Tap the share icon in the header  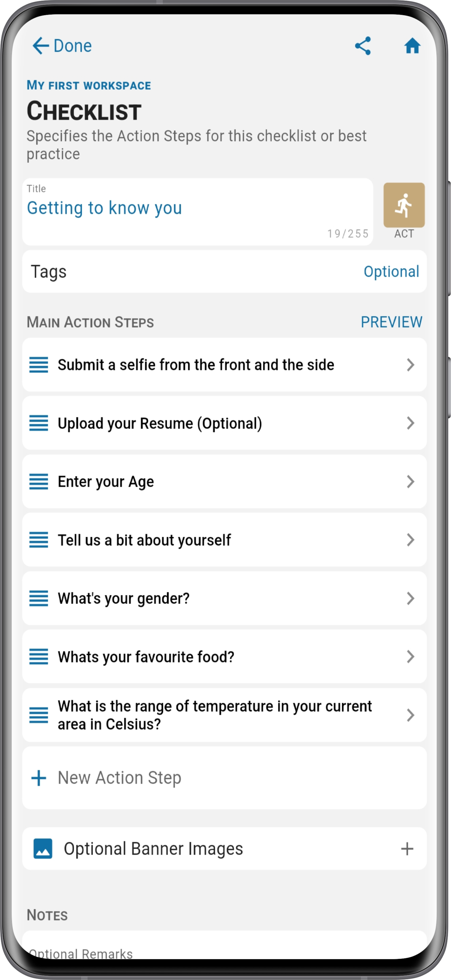coord(363,46)
